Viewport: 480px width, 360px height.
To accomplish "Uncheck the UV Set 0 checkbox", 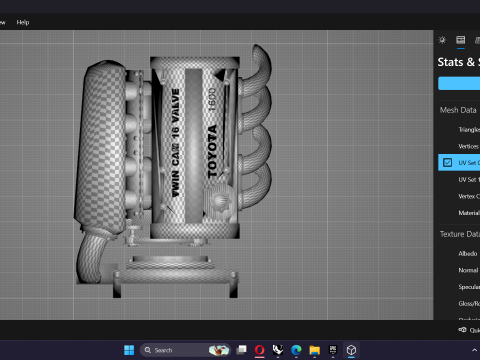I will (x=447, y=163).
